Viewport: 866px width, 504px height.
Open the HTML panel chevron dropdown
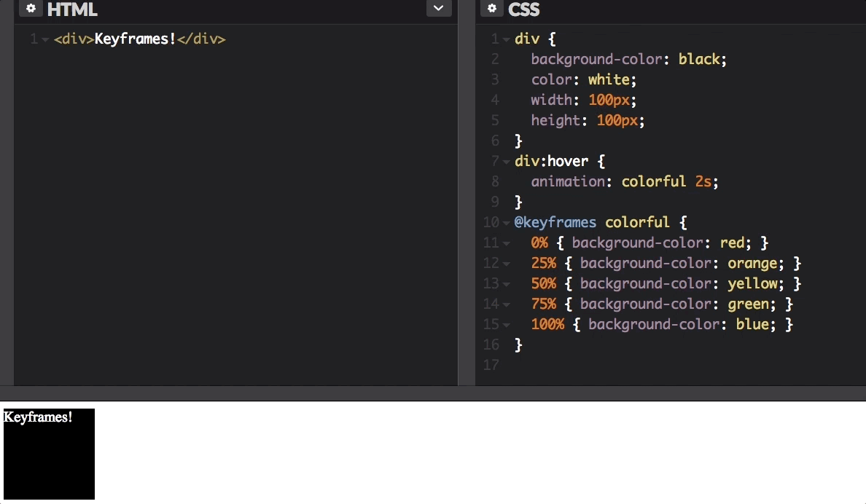point(438,7)
